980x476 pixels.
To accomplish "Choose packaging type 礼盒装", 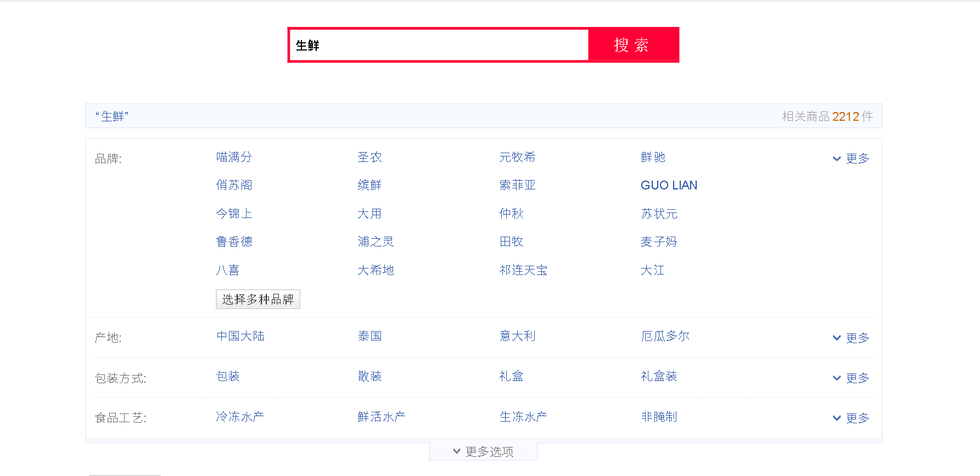I will click(x=659, y=376).
